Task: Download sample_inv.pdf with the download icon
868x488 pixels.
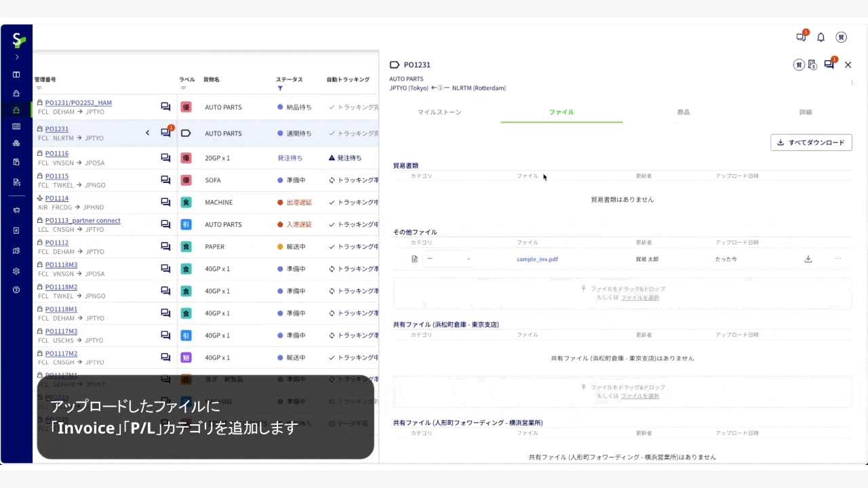Action: tap(808, 259)
